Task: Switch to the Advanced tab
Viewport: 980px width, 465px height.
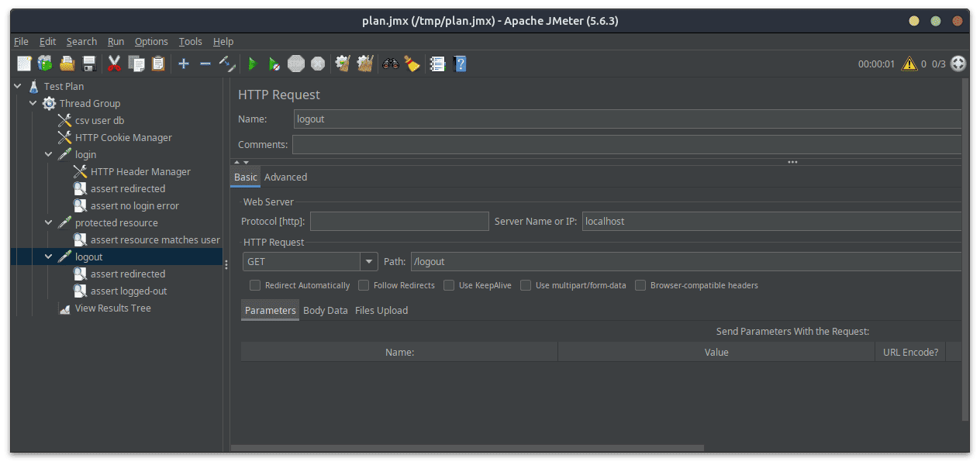Action: [x=285, y=177]
